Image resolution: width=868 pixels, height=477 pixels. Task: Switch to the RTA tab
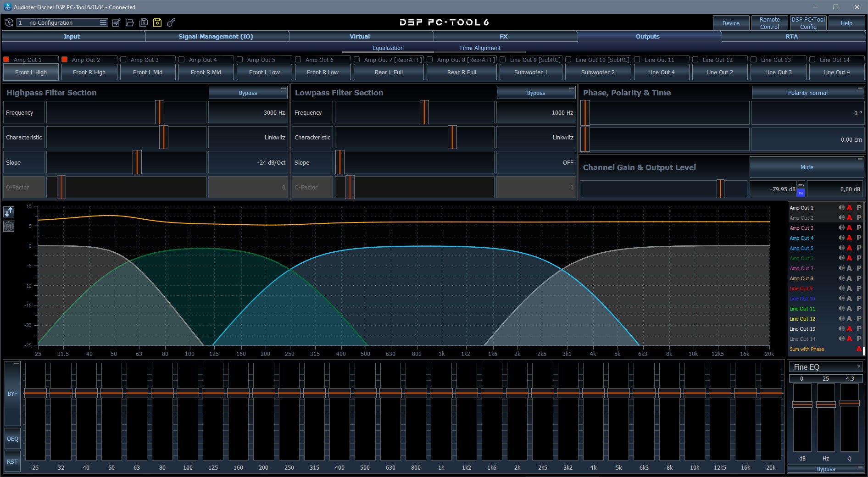[x=791, y=36]
